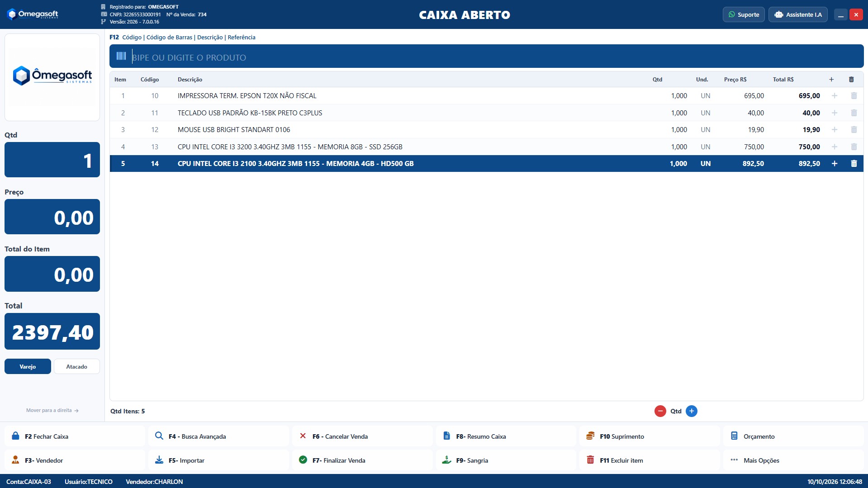Viewport: 868px width, 488px height.
Task: Click the Qtd value box
Action: point(52,160)
